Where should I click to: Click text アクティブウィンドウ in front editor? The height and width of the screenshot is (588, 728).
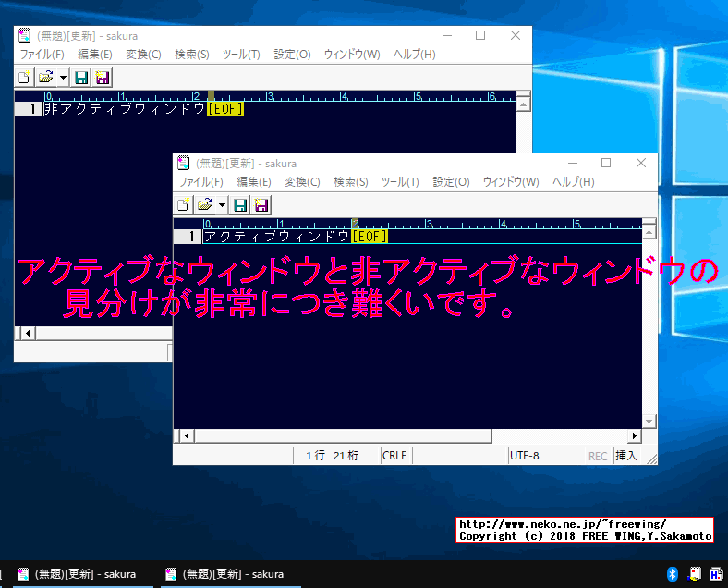[x=277, y=237]
